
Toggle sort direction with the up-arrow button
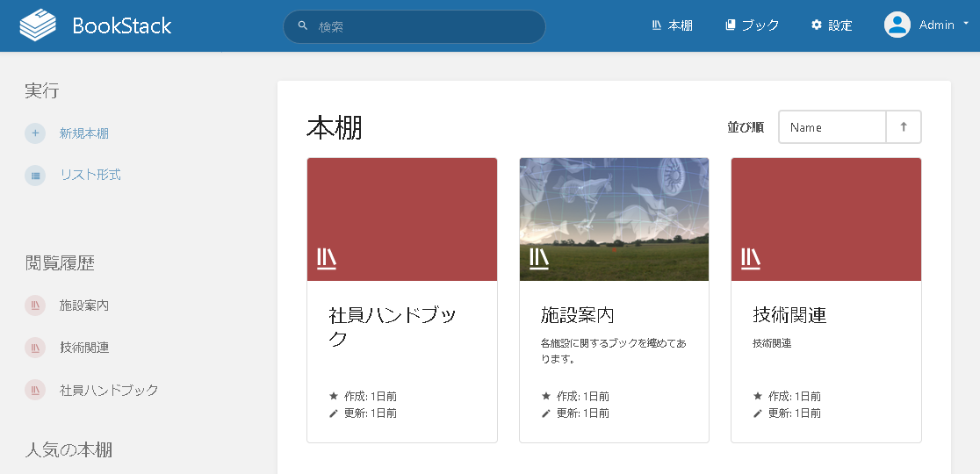pos(903,127)
